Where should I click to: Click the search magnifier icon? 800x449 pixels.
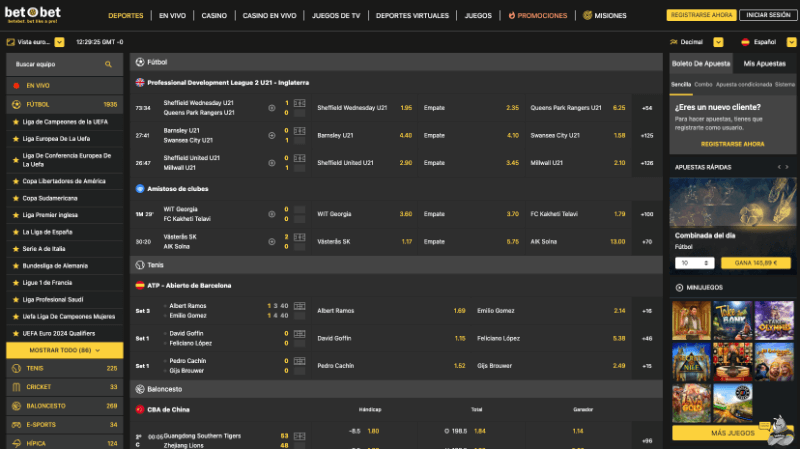click(108, 64)
